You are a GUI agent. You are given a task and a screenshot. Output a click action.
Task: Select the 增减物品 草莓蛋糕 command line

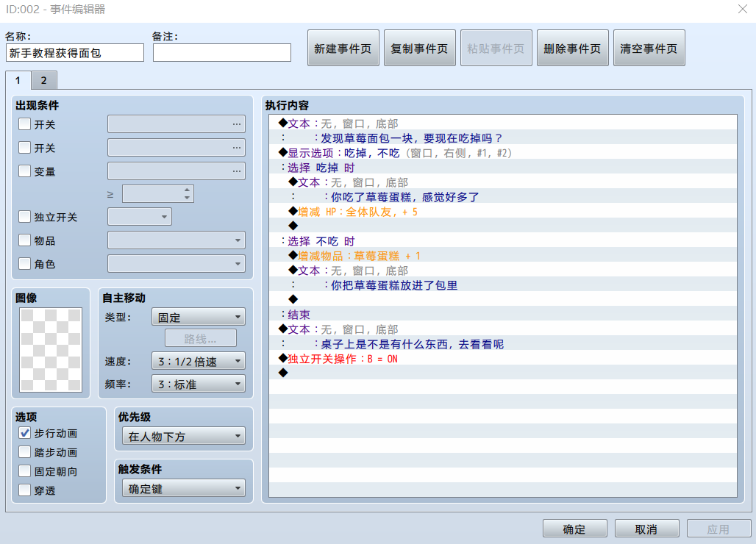[x=503, y=256]
